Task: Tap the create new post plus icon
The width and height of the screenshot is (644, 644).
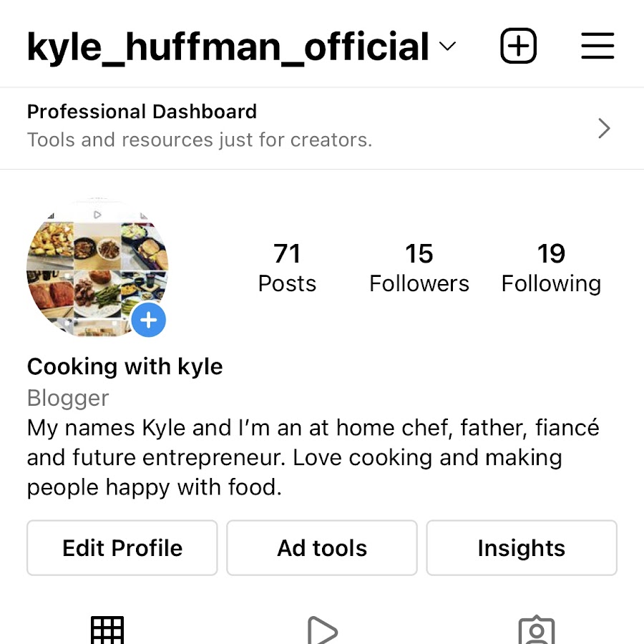Action: [518, 46]
